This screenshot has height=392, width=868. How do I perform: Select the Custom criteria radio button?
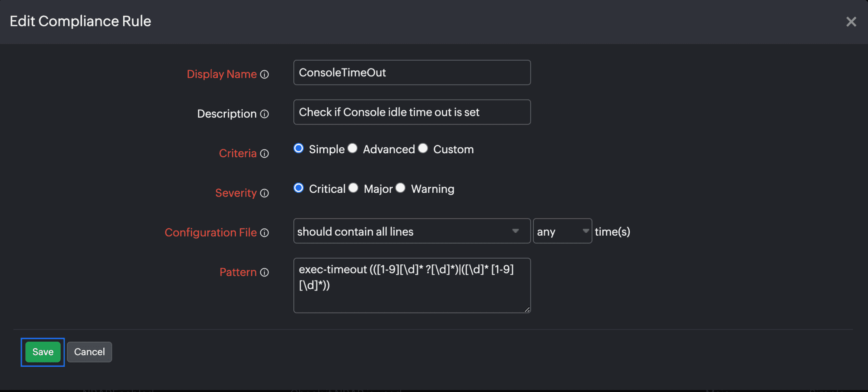423,148
